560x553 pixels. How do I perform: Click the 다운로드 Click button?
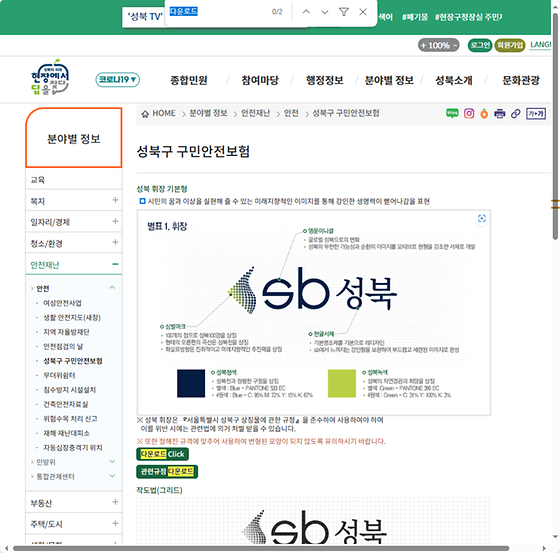(162, 454)
